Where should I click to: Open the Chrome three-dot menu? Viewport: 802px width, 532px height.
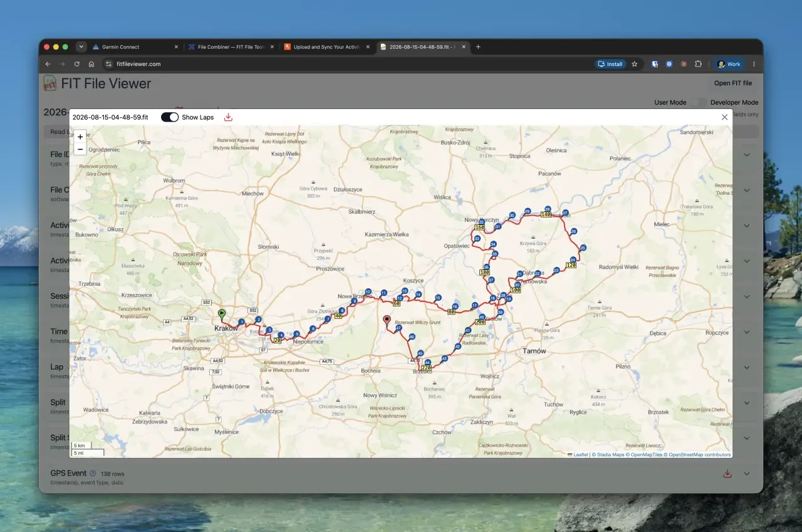coord(754,64)
